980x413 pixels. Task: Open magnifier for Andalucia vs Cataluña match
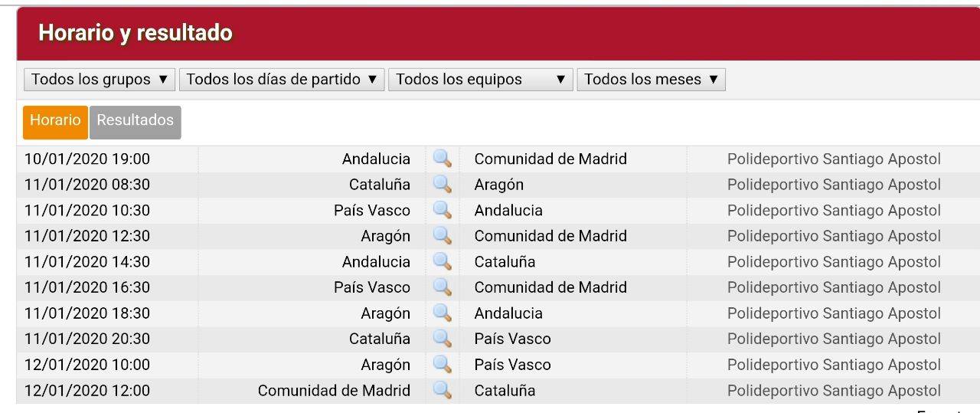pyautogui.click(x=442, y=261)
